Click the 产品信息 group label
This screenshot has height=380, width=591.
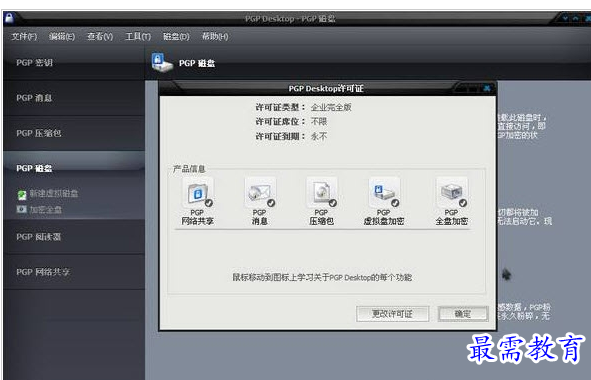[189, 169]
